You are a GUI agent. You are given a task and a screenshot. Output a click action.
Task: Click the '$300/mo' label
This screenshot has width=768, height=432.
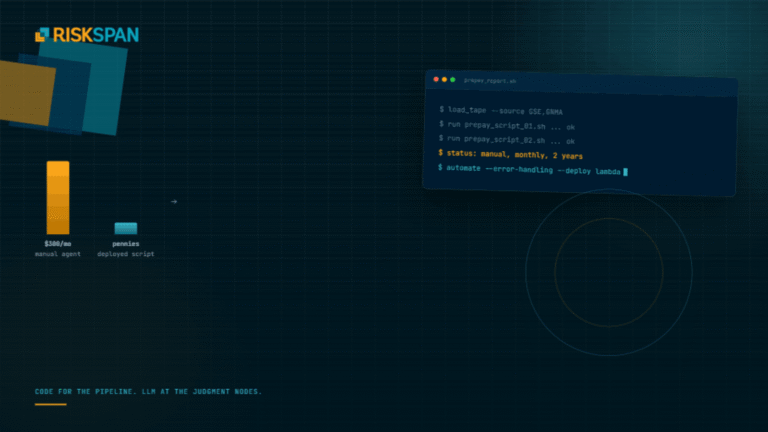58,243
